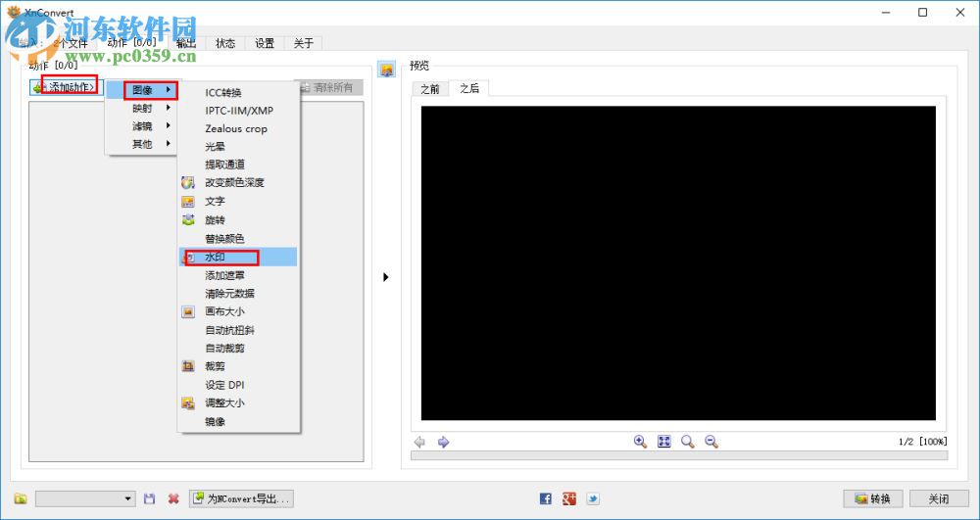Open the Image submenu
The image size is (980, 520).
tap(142, 90)
